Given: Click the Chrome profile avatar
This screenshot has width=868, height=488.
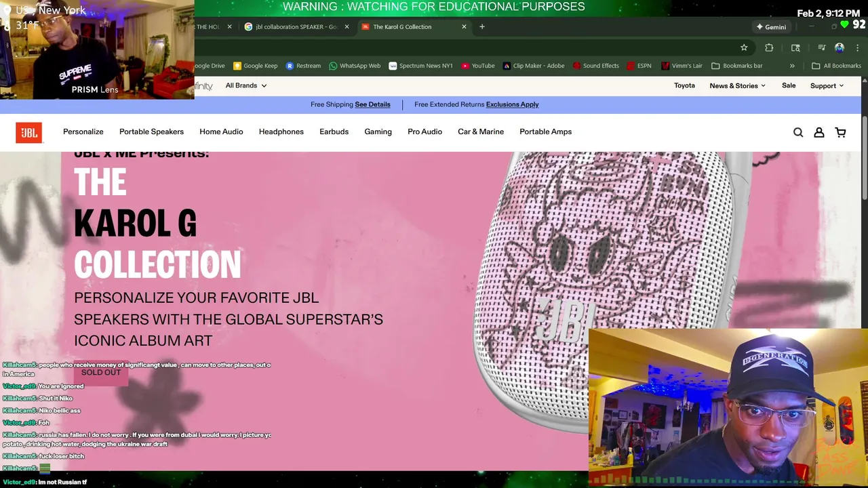Looking at the screenshot, I should click(x=840, y=47).
